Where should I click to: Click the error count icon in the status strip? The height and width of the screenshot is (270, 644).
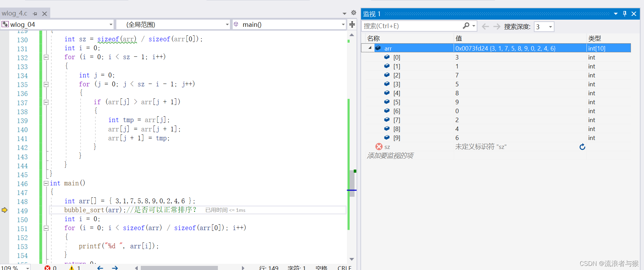click(x=47, y=268)
